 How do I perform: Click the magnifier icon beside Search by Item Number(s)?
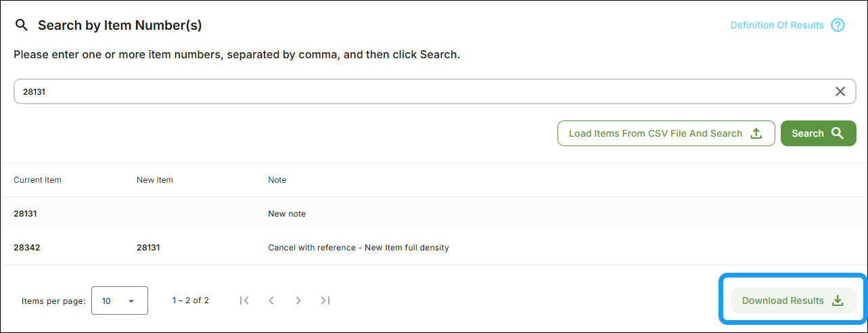(x=22, y=26)
